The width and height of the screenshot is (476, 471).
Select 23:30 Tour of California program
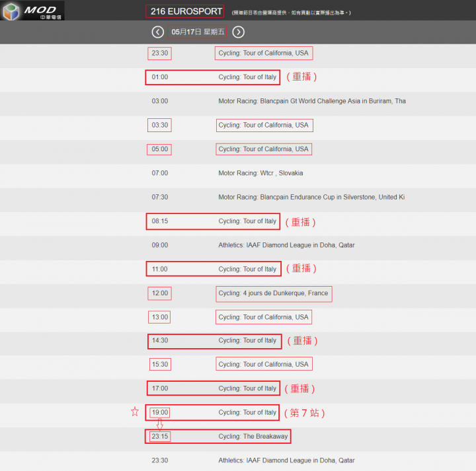pos(264,53)
